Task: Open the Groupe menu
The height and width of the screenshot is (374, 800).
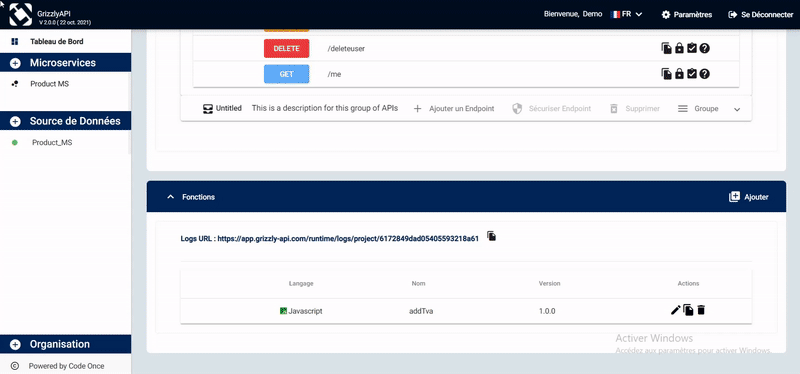Action: tap(698, 109)
